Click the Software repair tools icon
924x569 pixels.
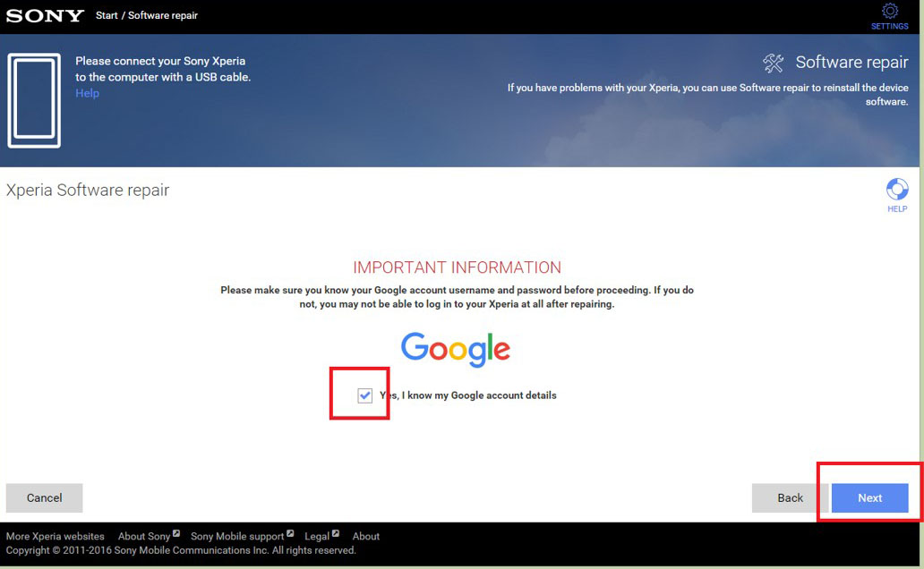tap(774, 63)
